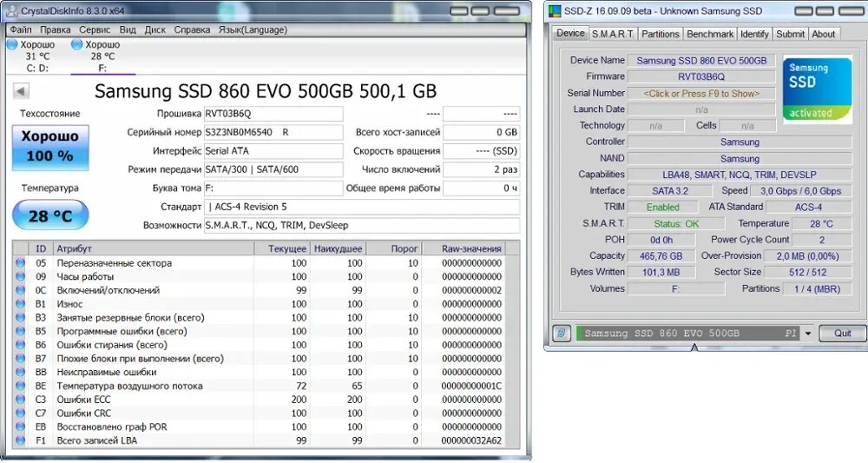Click the status orb for attribute B7

pyautogui.click(x=21, y=359)
